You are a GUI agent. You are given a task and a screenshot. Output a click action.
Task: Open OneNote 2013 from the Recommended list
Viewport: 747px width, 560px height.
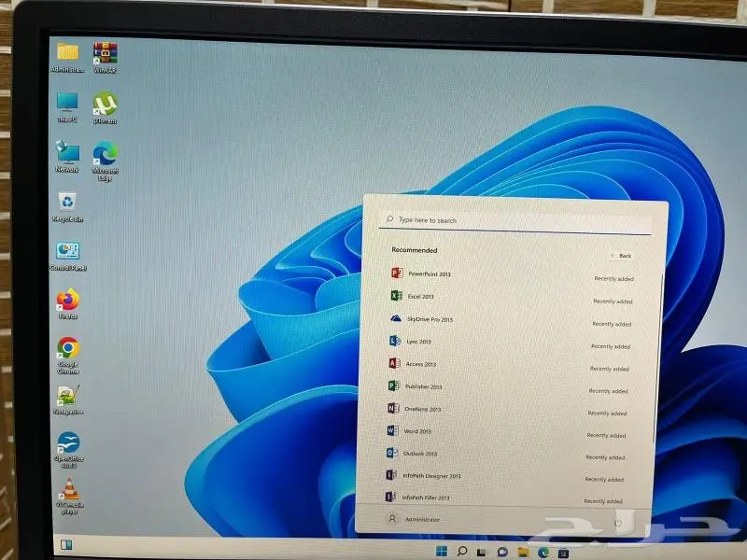click(506, 410)
